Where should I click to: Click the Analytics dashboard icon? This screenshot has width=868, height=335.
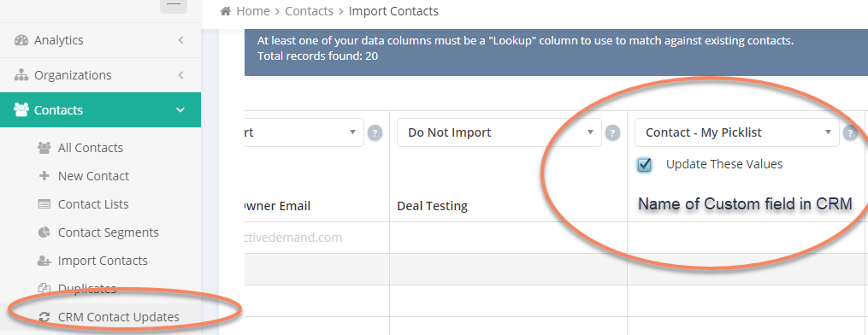point(21,40)
